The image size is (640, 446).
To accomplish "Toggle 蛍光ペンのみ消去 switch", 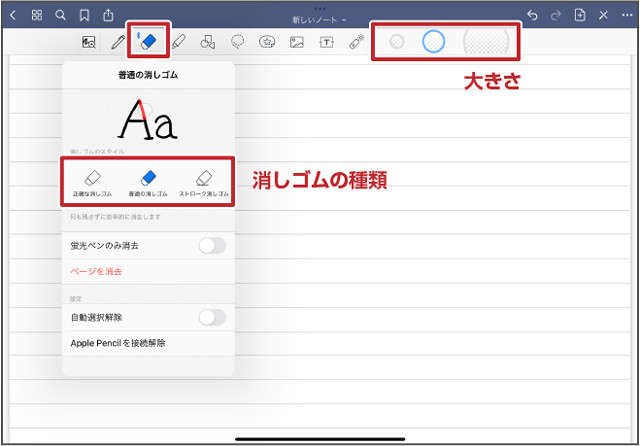I will click(211, 245).
